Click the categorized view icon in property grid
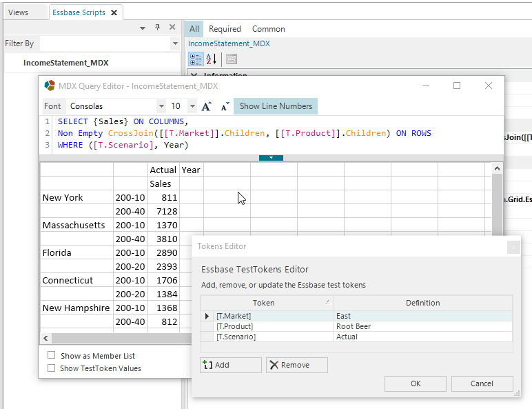The image size is (532, 409). 196,59
